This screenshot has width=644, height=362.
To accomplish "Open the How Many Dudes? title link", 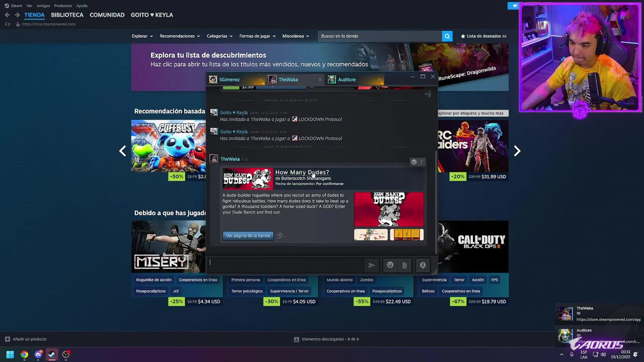I will point(302,172).
